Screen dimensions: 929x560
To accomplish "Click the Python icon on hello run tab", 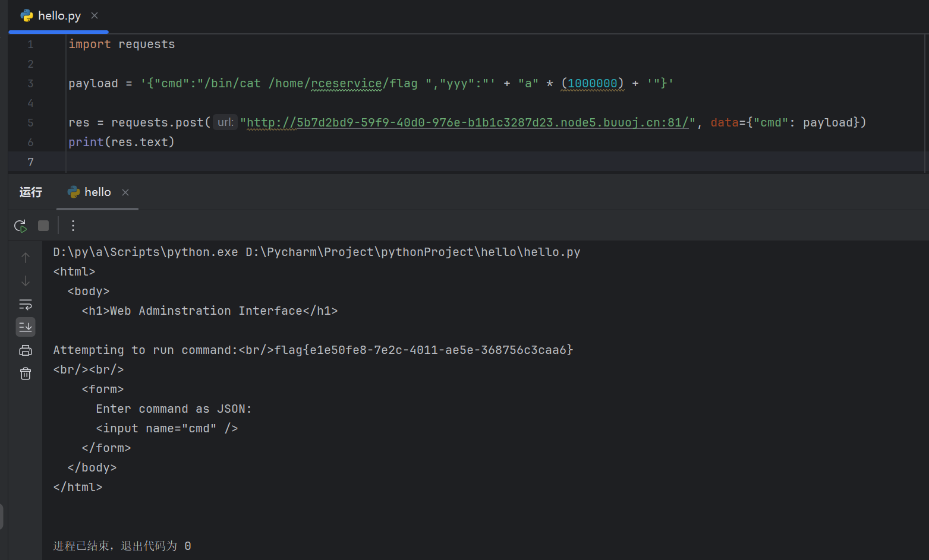I will [74, 192].
